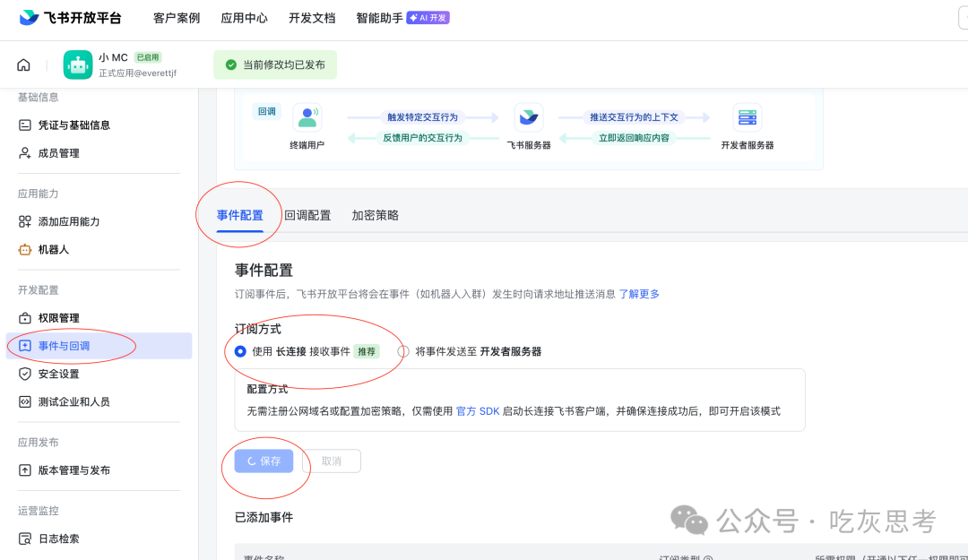Click the 取消 button

coord(332,461)
